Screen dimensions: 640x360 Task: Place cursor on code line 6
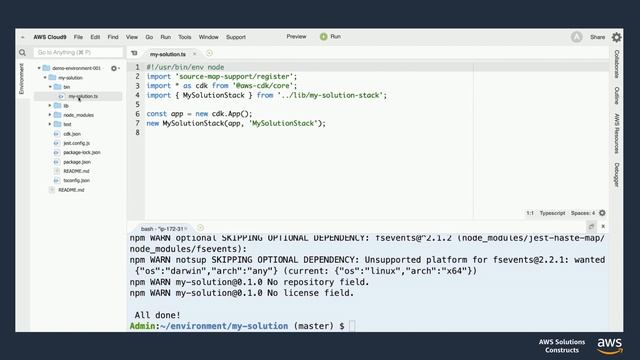click(x=200, y=114)
